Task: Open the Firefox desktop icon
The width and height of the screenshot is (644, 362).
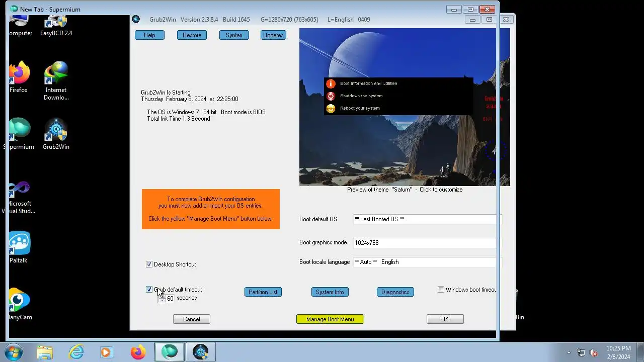Action: pos(19,77)
